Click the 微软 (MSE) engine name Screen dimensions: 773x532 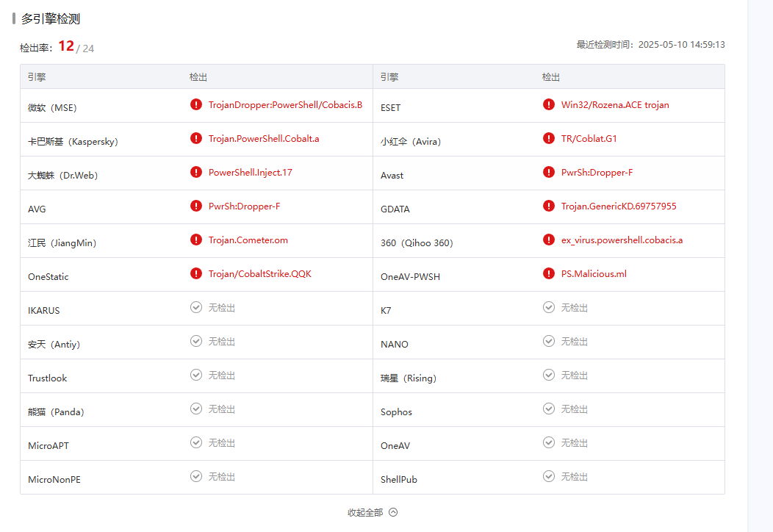tap(52, 107)
